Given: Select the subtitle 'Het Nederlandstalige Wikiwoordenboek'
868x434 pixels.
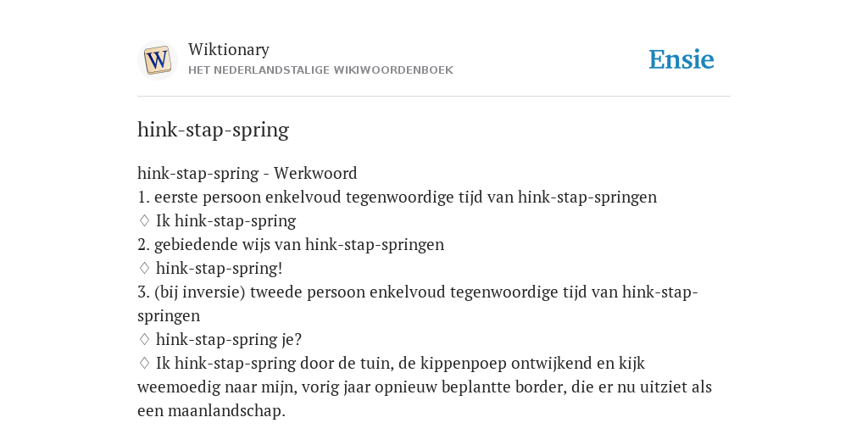Looking at the screenshot, I should (320, 70).
